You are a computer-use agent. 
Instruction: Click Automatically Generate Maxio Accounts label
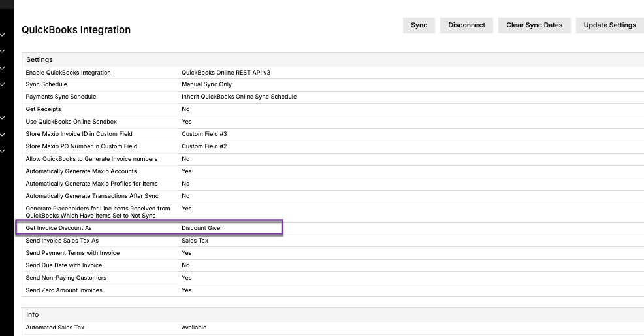[81, 171]
